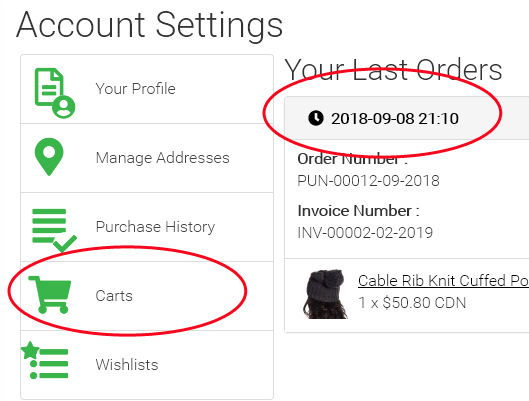Click the clock icon beside order date

pyautogui.click(x=316, y=118)
